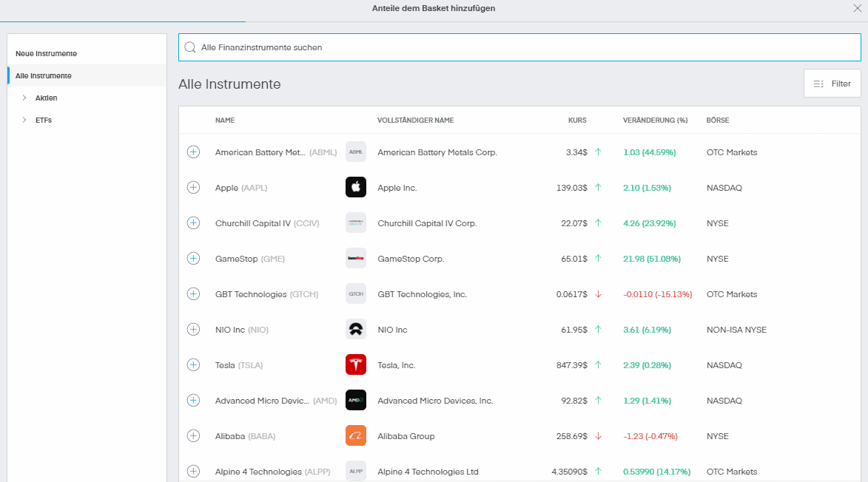Click Alibaba change -1.23 (-0.47%)
The image size is (868, 482).
[x=650, y=436]
